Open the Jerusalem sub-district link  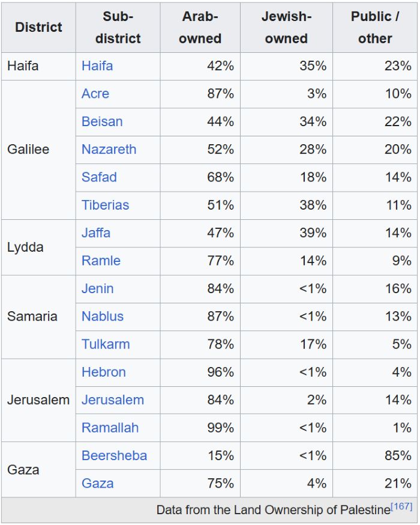tap(113, 400)
